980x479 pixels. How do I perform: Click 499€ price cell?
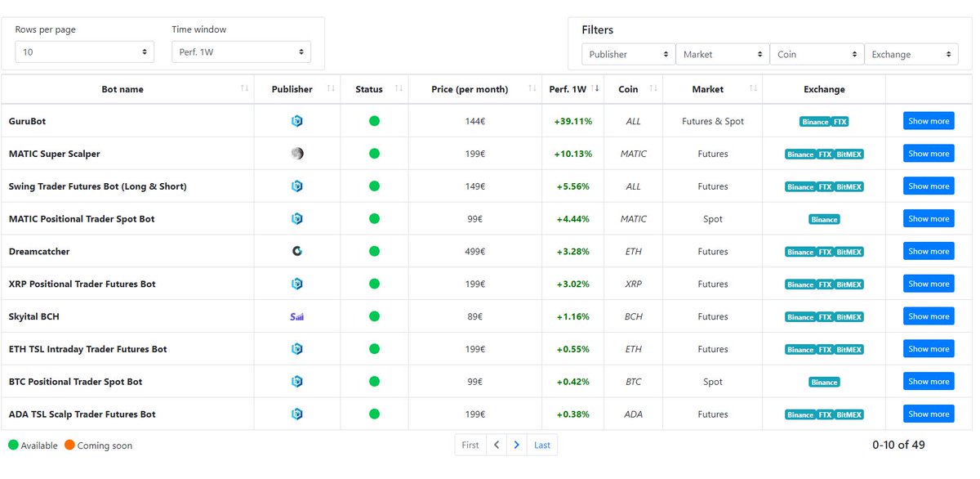click(x=474, y=252)
